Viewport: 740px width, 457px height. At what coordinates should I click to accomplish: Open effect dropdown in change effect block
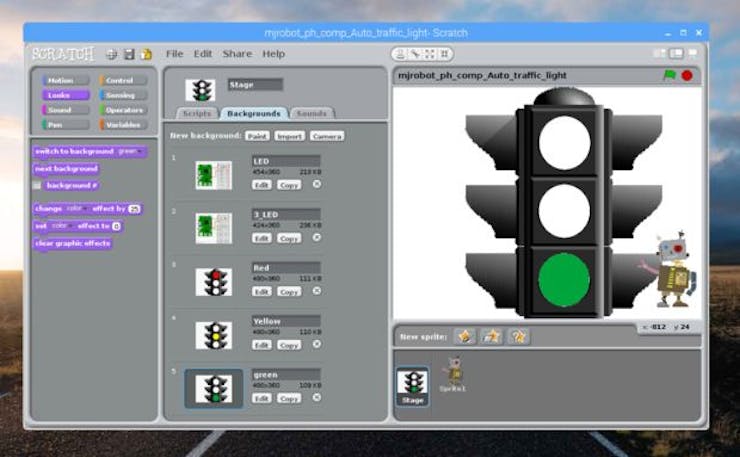pos(75,209)
